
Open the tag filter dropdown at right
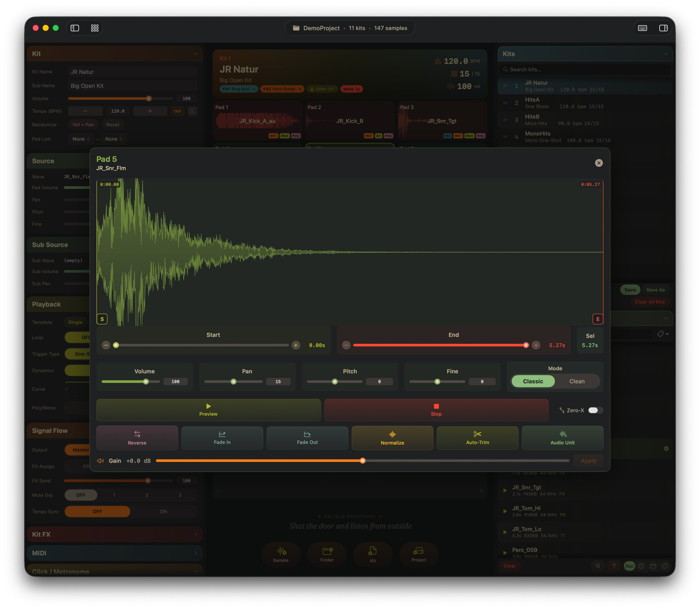point(663,334)
